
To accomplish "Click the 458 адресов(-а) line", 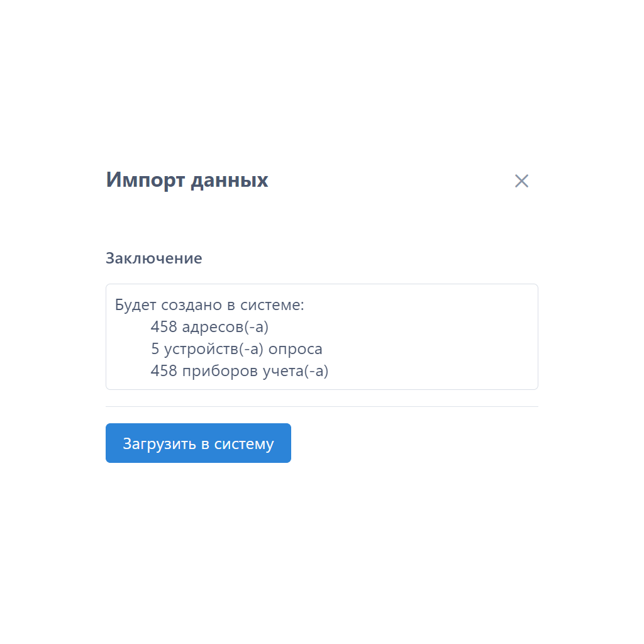I will pos(209,327).
